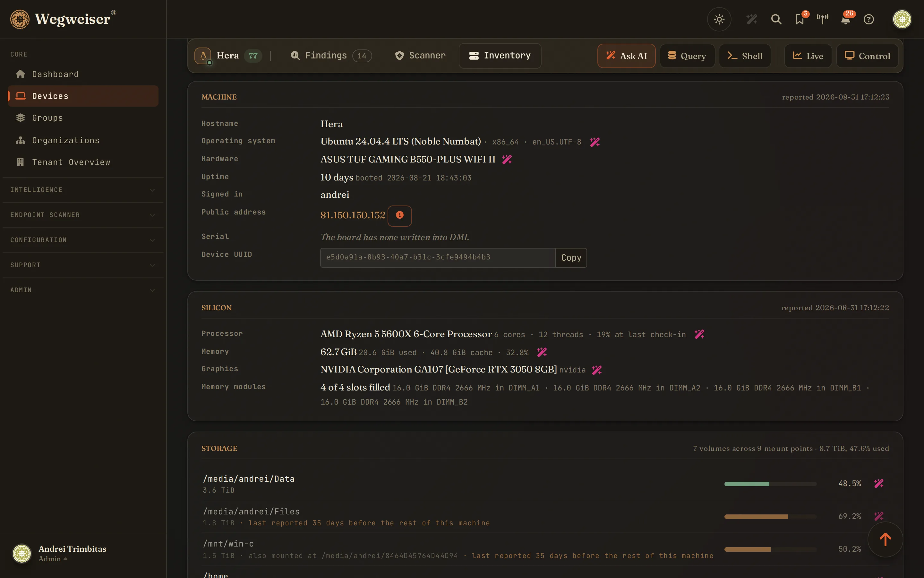The image size is (924, 578).
Task: Select Devices in the sidebar
Action: click(x=83, y=96)
